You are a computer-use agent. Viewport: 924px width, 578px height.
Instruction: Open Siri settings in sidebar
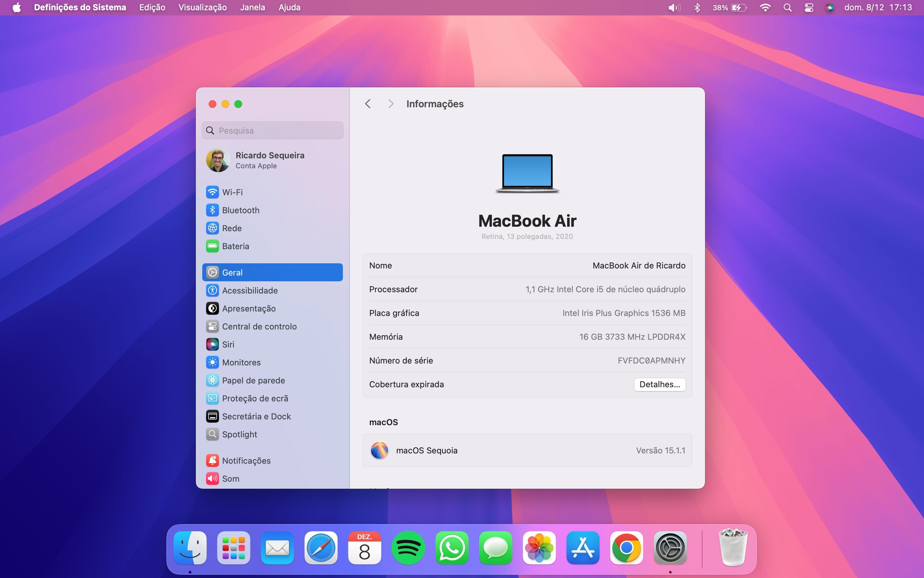pyautogui.click(x=272, y=345)
